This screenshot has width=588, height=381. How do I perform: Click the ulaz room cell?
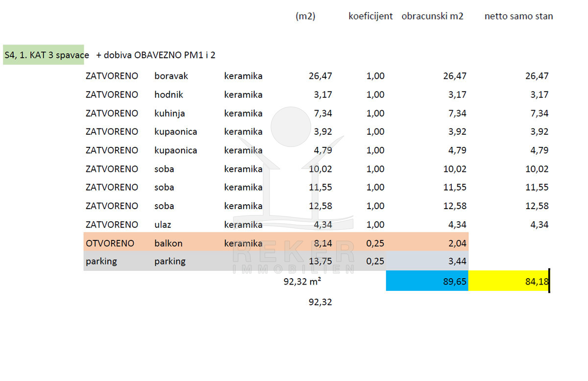coord(163,225)
